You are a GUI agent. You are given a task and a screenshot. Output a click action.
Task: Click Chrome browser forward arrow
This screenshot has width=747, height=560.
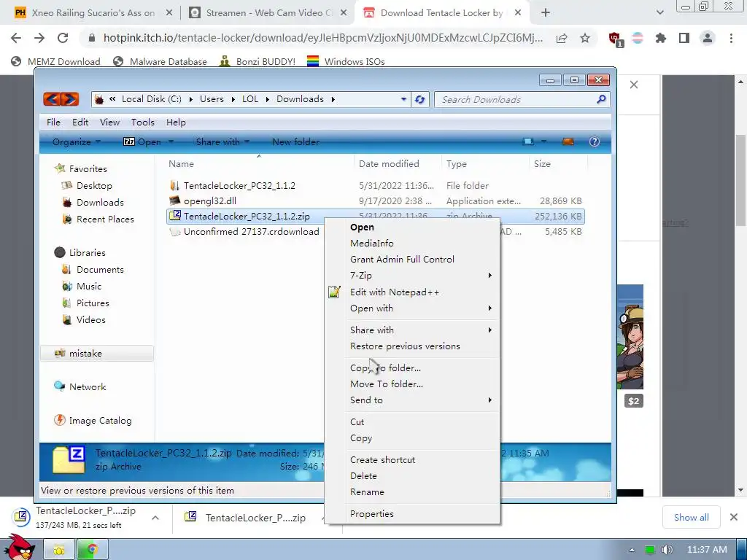pos(39,38)
